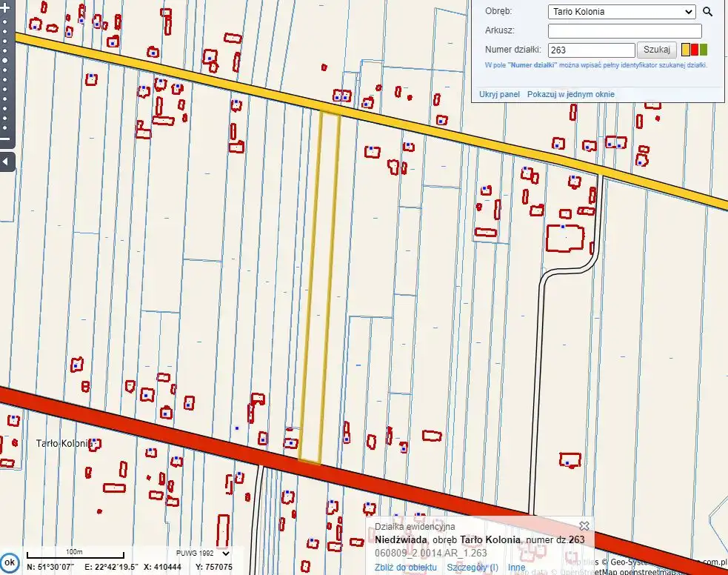Screen dimensions: 728x575
Task: Select the red highlight color
Action: click(x=695, y=50)
